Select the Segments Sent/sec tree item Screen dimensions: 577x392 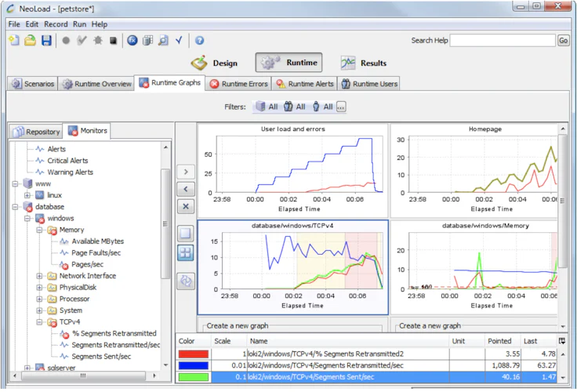[101, 356]
